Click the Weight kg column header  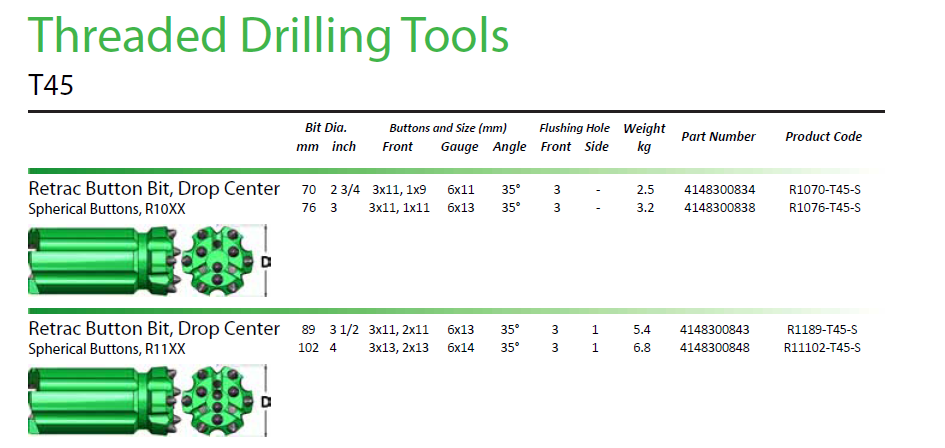644,137
